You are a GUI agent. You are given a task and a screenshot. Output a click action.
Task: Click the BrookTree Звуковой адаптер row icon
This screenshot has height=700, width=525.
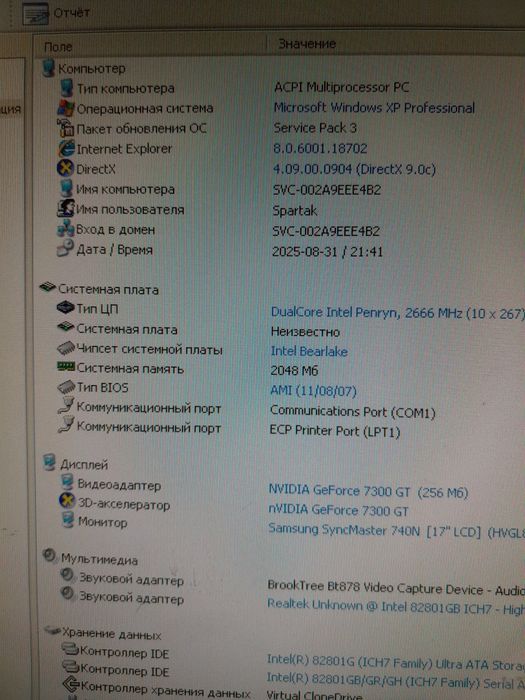[68, 576]
